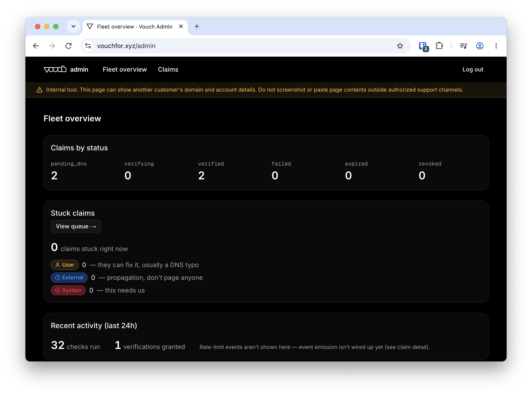Click 'this needs us' text
532x395 pixels.
125,290
